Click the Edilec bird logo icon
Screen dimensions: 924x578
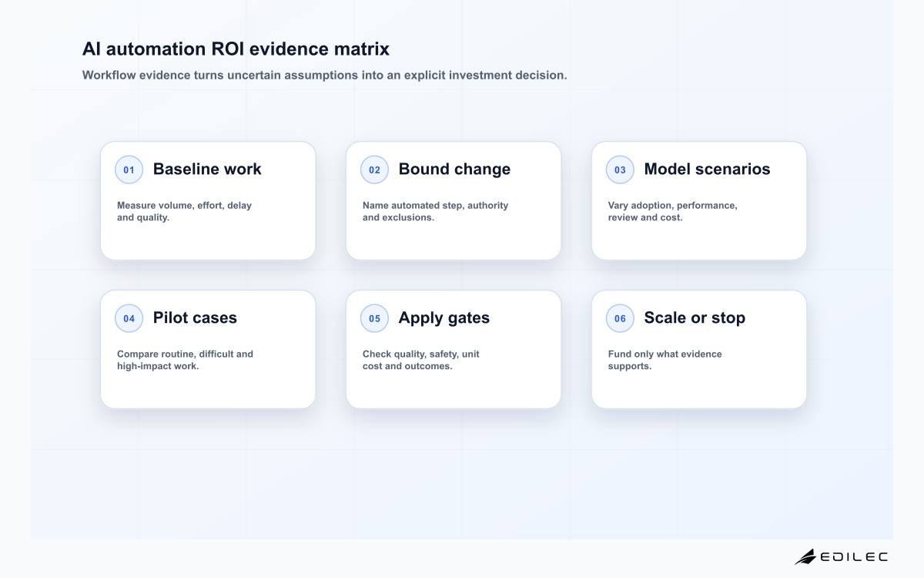pos(805,556)
